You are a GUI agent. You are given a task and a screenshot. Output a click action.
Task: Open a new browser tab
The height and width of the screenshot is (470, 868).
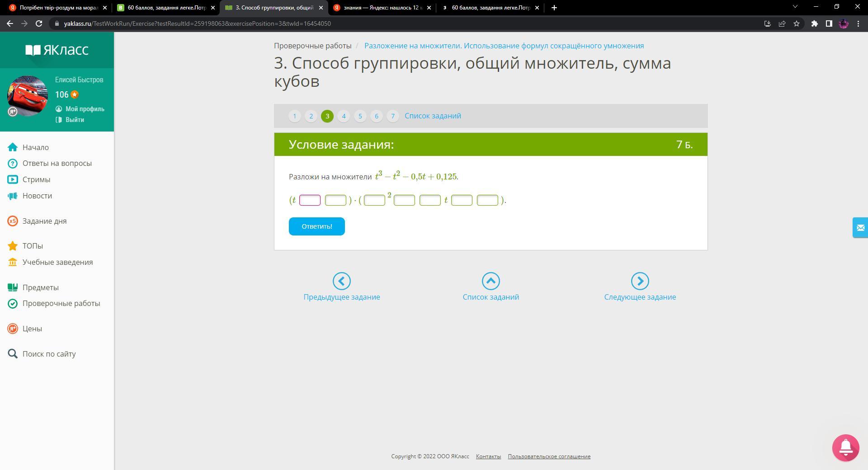(554, 8)
